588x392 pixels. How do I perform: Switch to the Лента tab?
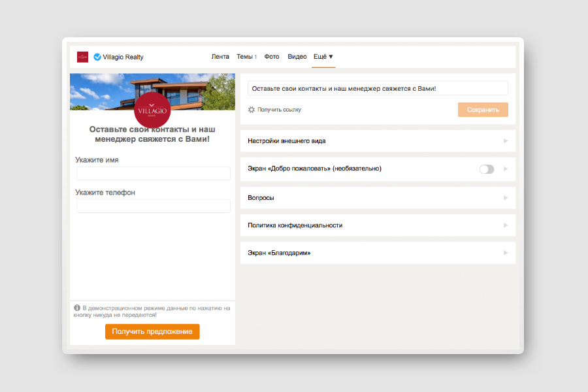pos(220,57)
